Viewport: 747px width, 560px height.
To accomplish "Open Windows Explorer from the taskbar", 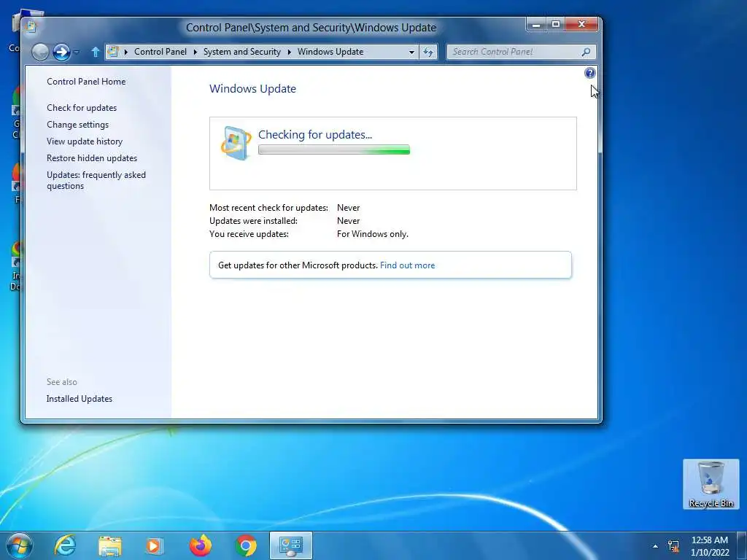I will point(110,545).
